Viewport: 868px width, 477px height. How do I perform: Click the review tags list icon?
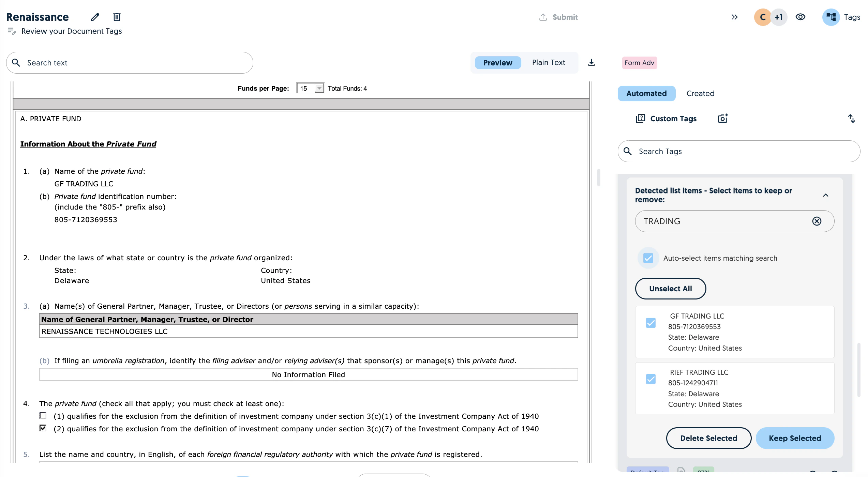(12, 31)
